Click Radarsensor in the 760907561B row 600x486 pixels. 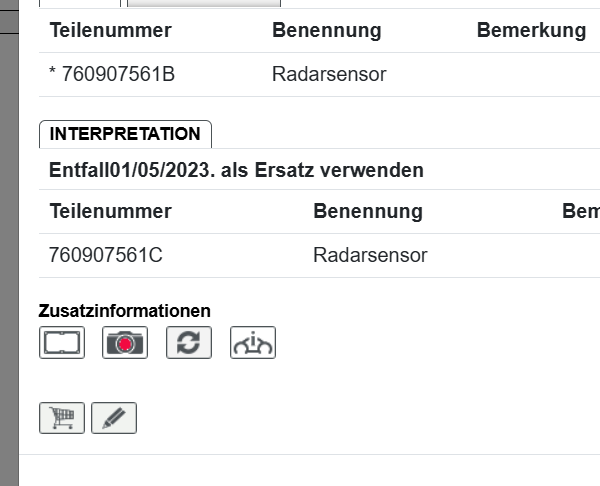pos(329,74)
